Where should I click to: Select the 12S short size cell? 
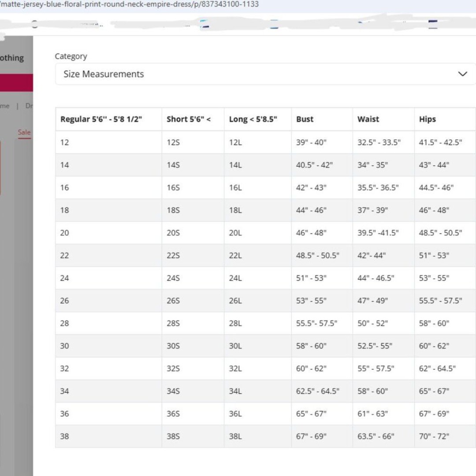[173, 142]
